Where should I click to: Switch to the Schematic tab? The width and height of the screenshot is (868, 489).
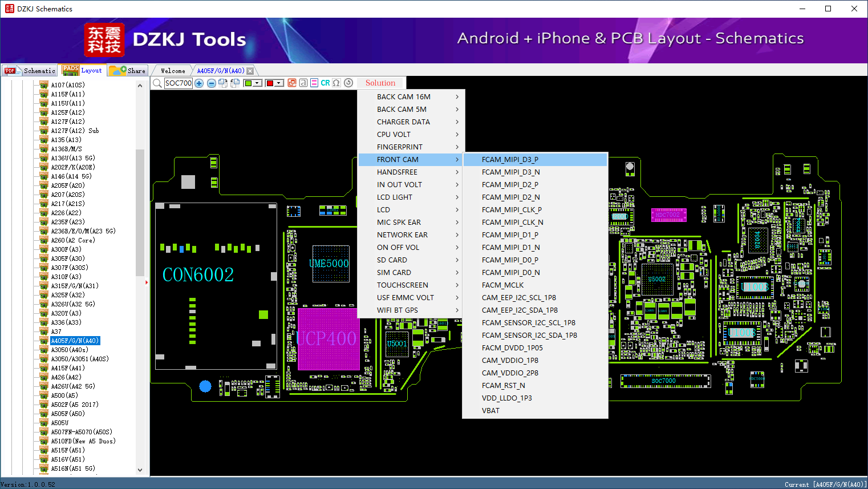pos(30,71)
